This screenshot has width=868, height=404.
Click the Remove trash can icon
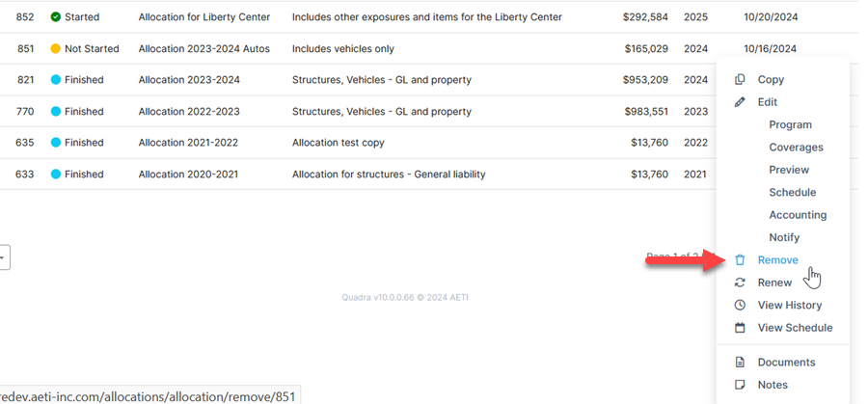click(740, 260)
